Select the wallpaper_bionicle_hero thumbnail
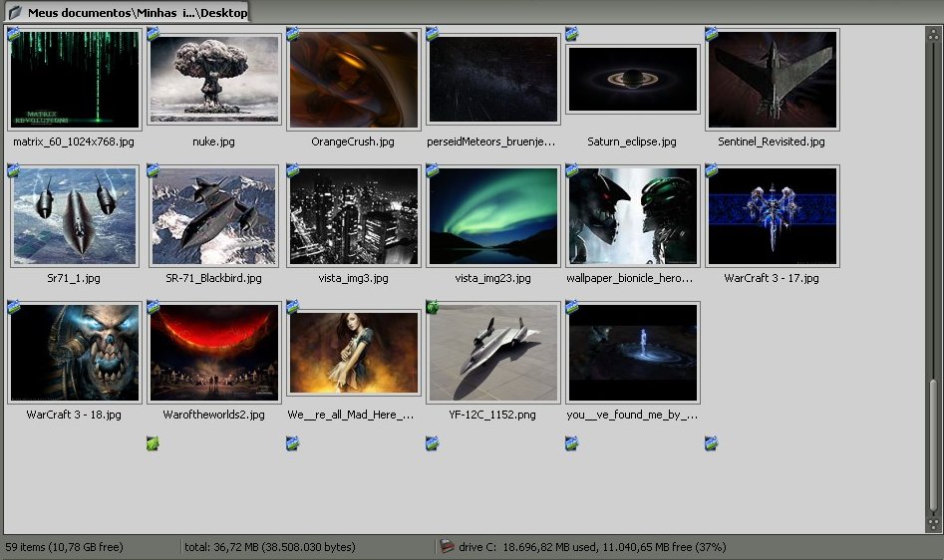This screenshot has height=560, width=944. click(x=632, y=216)
